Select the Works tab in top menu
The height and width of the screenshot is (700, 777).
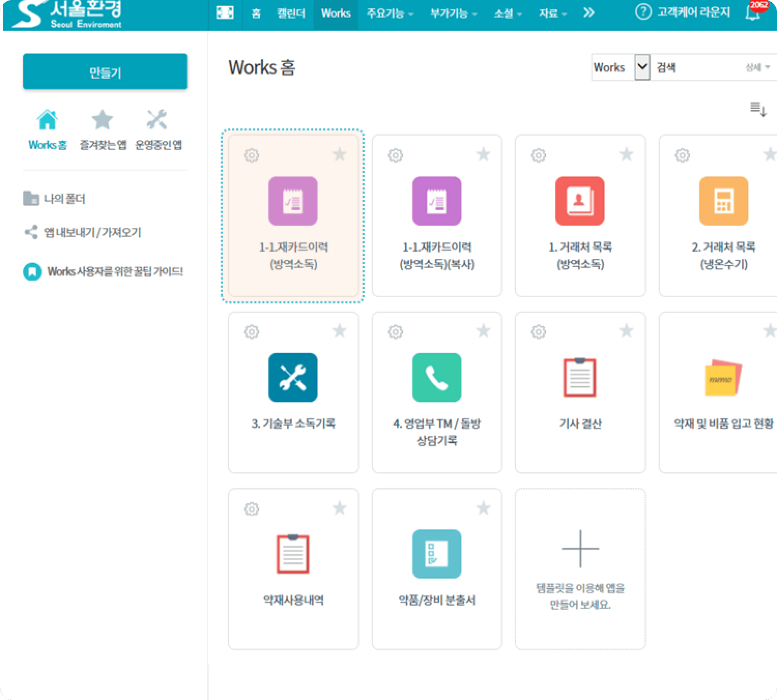pyautogui.click(x=336, y=13)
